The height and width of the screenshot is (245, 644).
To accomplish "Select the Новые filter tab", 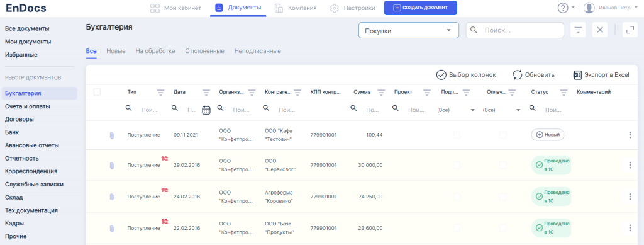I will [116, 51].
